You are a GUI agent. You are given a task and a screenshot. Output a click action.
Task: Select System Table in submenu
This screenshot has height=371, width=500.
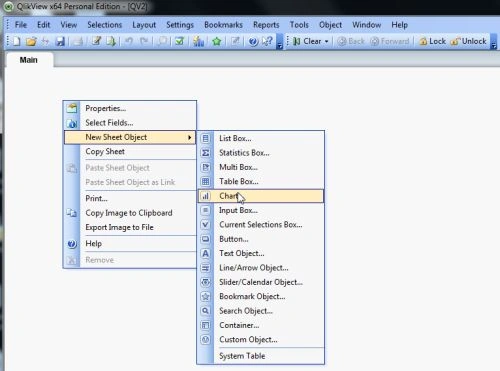click(x=261, y=356)
